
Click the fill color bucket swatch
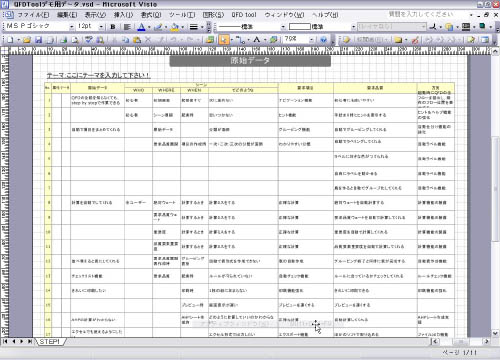pyautogui.click(x=175, y=27)
